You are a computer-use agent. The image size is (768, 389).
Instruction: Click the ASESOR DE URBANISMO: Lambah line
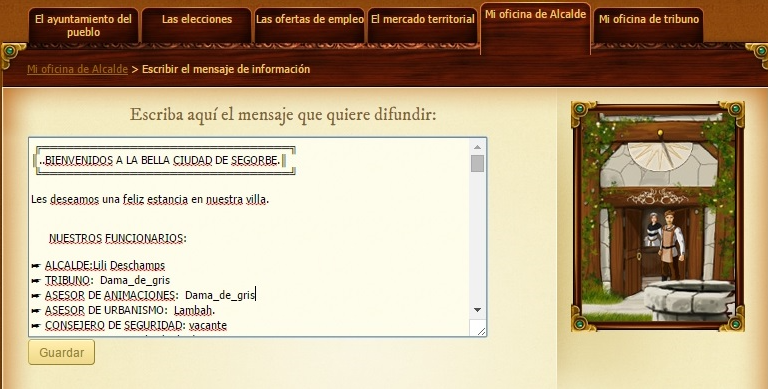pos(123,310)
